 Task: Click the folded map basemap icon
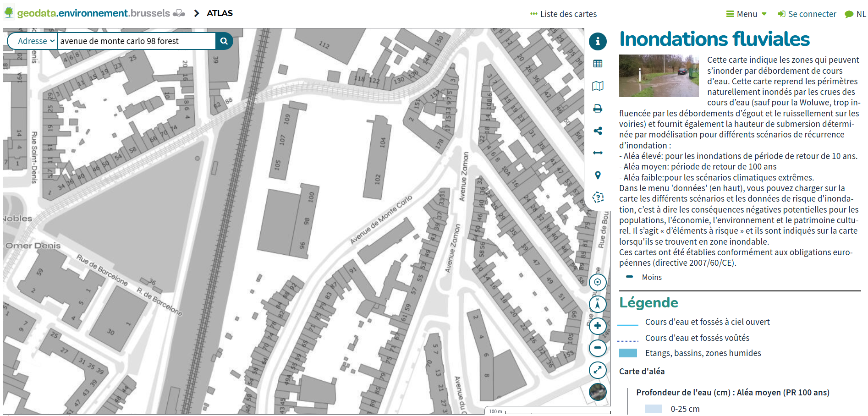[598, 86]
